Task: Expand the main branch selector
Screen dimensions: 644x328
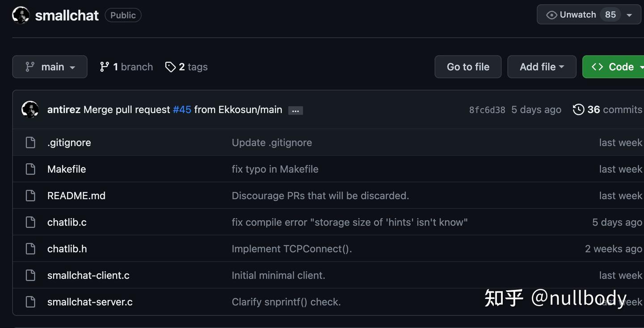Action: pos(50,67)
